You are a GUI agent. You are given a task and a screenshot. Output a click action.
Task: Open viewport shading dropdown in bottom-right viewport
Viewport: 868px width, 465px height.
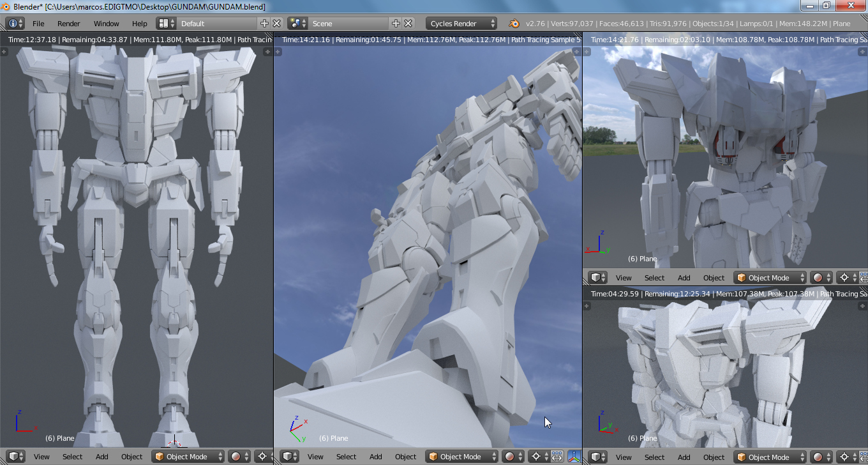point(821,457)
